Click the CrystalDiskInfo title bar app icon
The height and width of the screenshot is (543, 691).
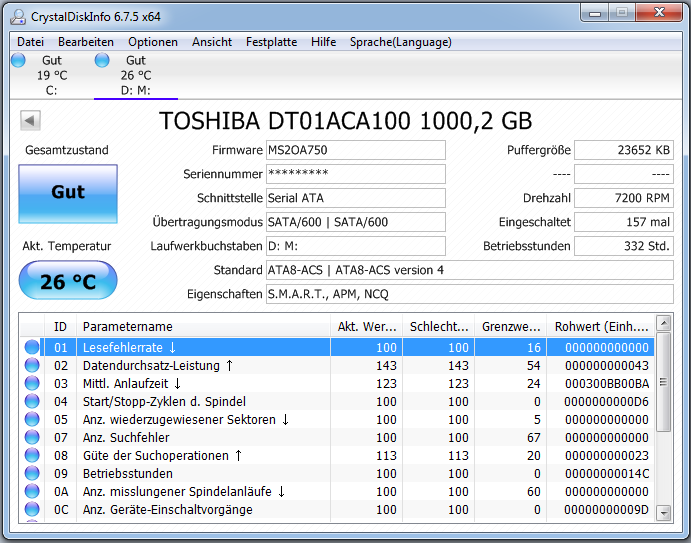point(19,17)
